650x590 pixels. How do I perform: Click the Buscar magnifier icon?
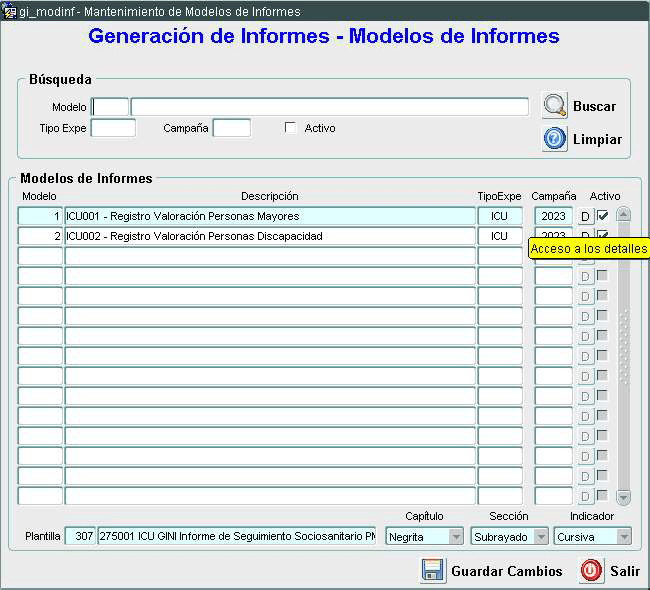[555, 105]
